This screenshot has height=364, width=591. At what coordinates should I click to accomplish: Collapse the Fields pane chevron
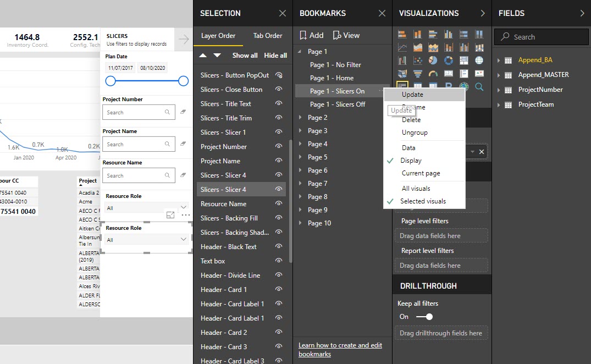582,13
